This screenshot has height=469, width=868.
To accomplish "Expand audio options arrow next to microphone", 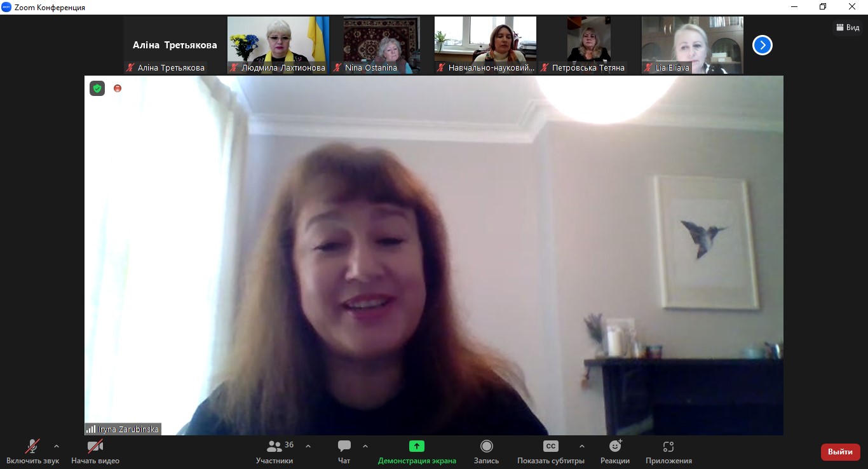I will click(57, 446).
